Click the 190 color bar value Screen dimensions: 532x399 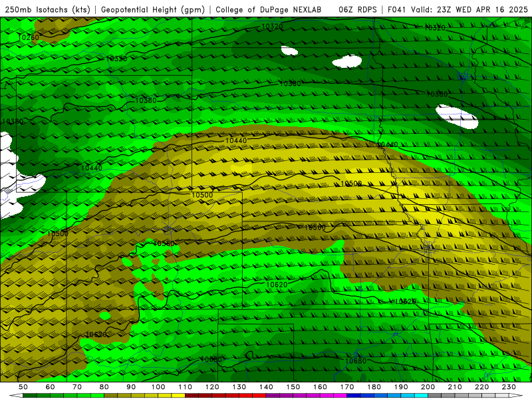tap(401, 387)
